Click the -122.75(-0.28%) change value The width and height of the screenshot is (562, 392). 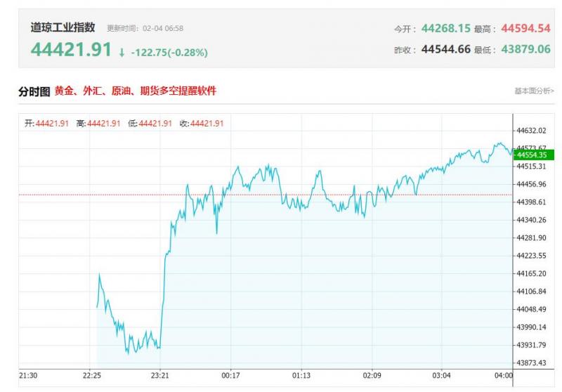[x=169, y=52]
